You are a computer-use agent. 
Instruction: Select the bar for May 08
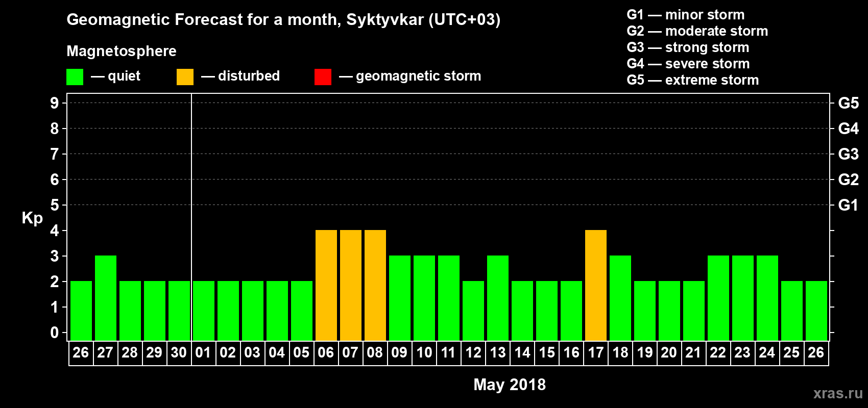click(x=375, y=286)
